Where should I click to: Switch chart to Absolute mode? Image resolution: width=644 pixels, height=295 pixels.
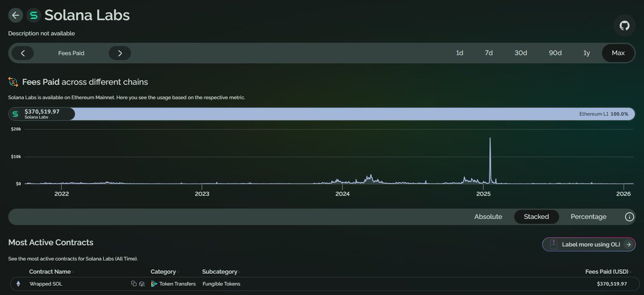(488, 217)
